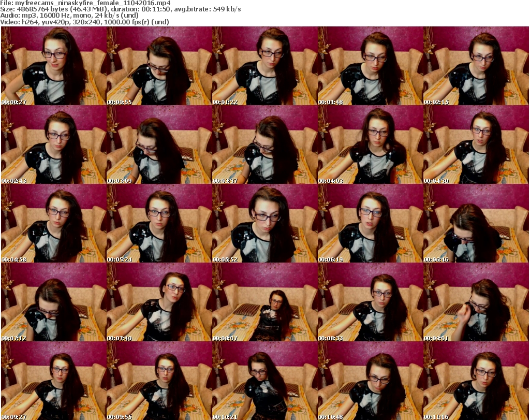This screenshot has width=530, height=420.
Task: Click the 'Audio: mp3, 16000 Hz' info line
Action: (x=69, y=16)
